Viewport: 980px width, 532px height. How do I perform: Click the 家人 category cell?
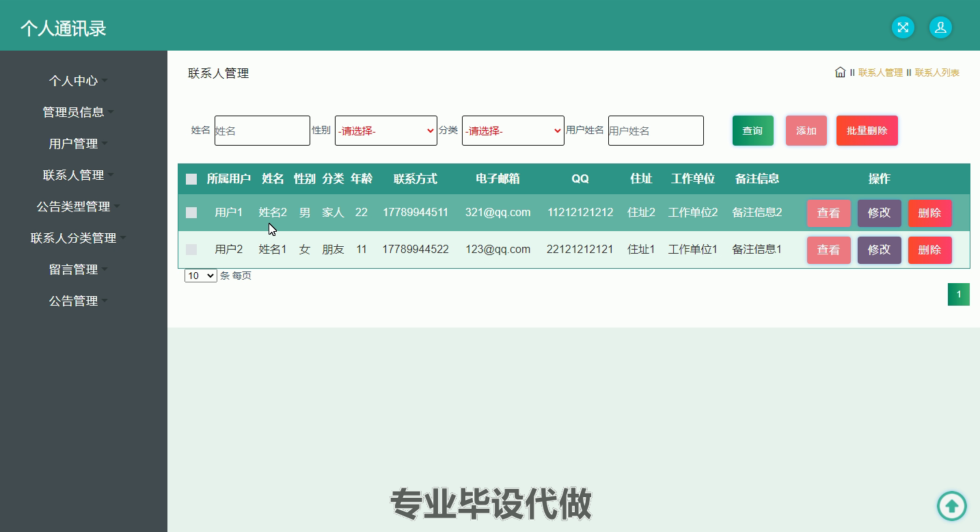[x=333, y=213]
